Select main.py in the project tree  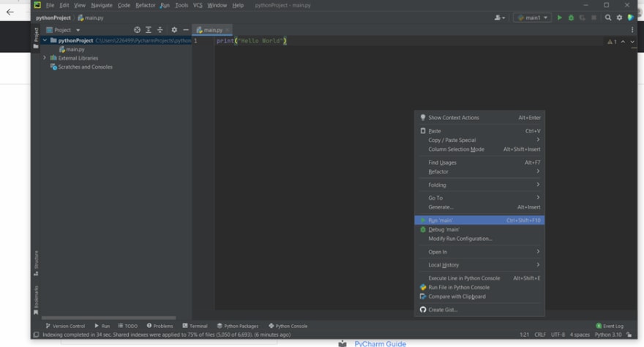click(x=72, y=49)
